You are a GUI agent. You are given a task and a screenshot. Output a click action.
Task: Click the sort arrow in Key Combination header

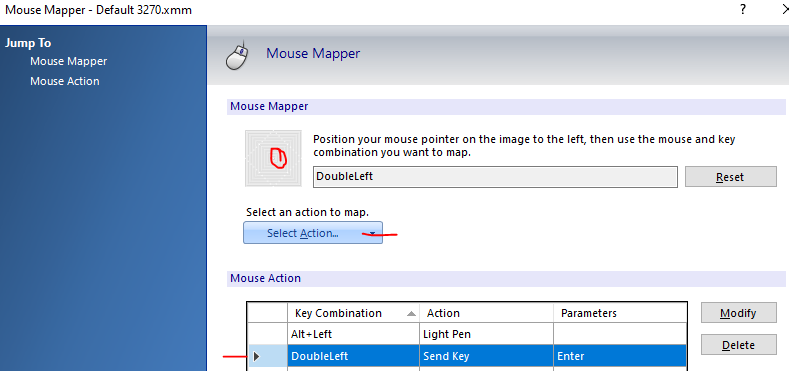click(x=411, y=314)
